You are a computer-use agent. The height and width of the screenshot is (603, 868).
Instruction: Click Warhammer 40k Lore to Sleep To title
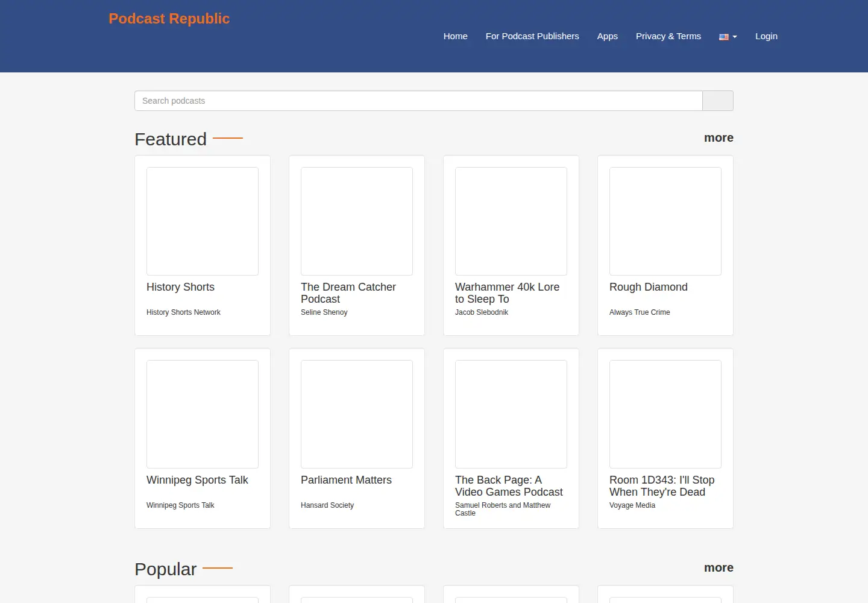[x=507, y=293]
